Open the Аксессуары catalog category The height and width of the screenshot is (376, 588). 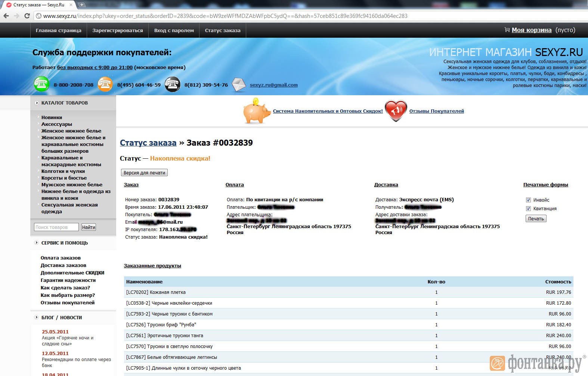pos(57,124)
